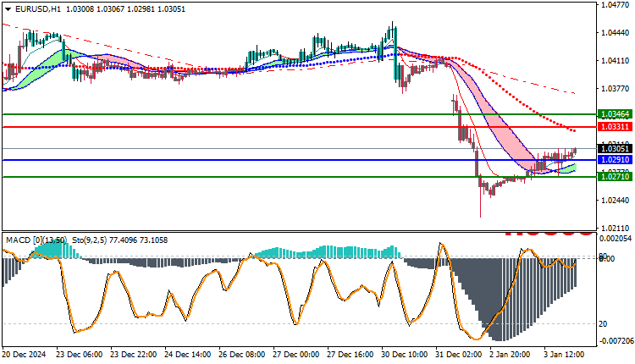Select the -0.007206 indicator scale value

click(615, 341)
